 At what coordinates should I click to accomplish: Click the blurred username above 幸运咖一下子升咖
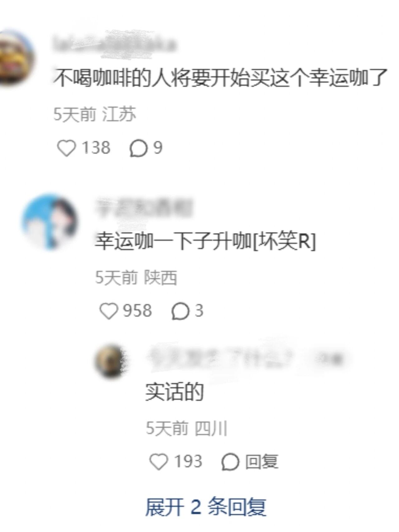coord(144,207)
